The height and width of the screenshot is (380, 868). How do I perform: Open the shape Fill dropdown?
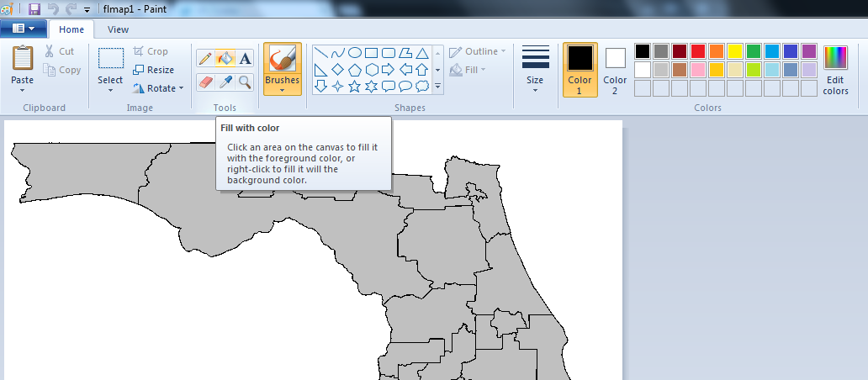468,70
